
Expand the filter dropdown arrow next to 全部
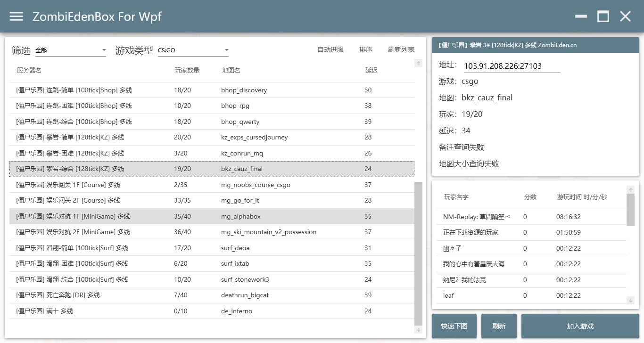104,50
